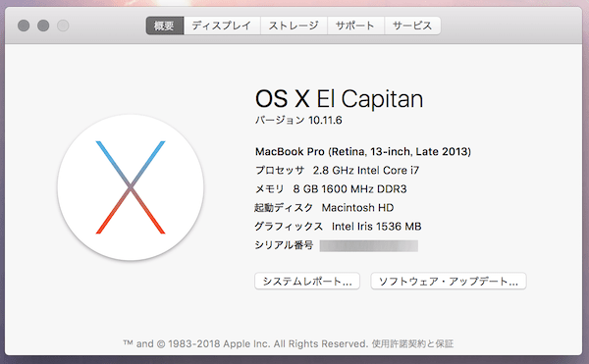Click the MacBook Pro model name line
The height and width of the screenshot is (364, 589).
tap(363, 152)
